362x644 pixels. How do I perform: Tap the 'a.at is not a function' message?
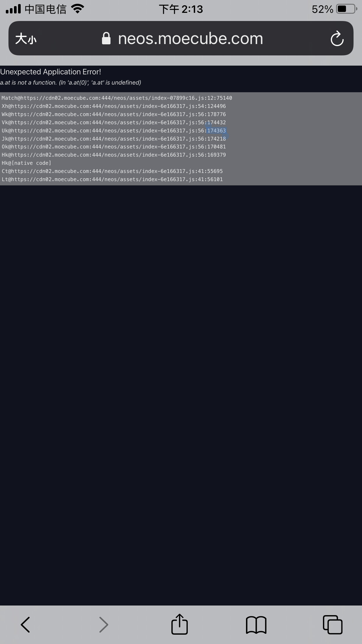pyautogui.click(x=71, y=83)
